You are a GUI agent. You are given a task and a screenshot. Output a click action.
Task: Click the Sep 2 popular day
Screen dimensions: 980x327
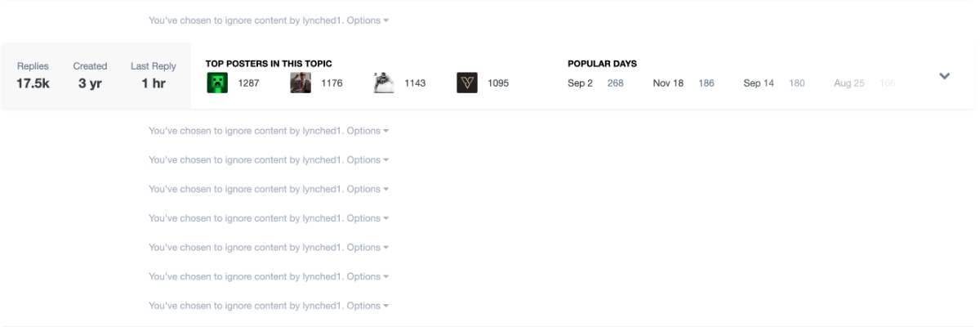pos(580,83)
